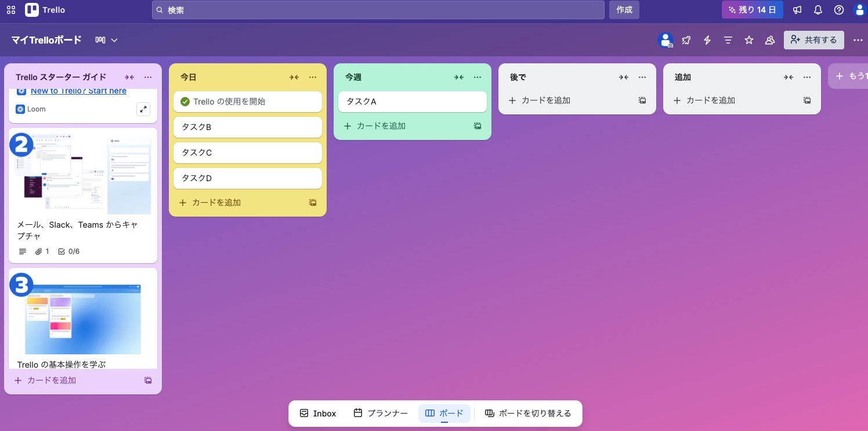Toggle completion check on Trello の使用を開始
868x431 pixels.
pyautogui.click(x=185, y=102)
